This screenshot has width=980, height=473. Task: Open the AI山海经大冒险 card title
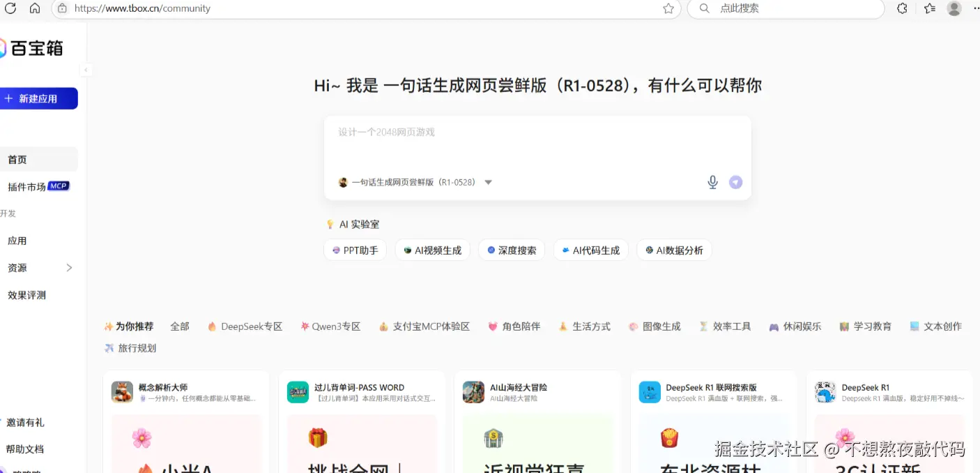click(519, 387)
